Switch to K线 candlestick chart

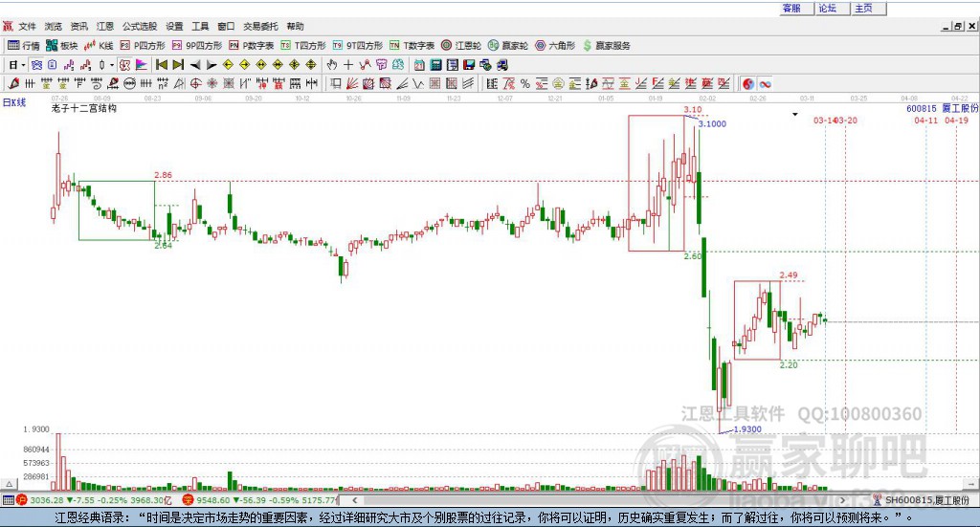click(99, 45)
